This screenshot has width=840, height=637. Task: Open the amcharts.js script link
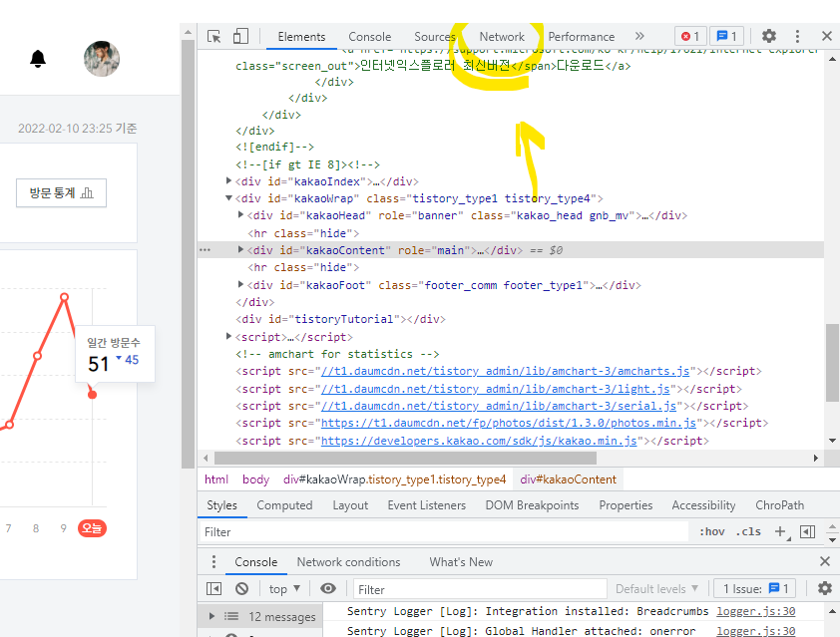pyautogui.click(x=505, y=371)
